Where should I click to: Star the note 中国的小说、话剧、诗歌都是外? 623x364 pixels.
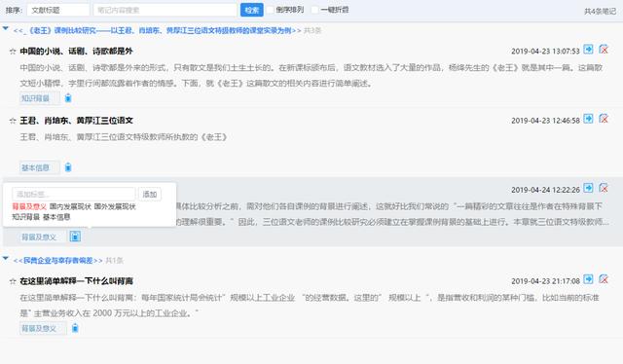click(x=13, y=52)
